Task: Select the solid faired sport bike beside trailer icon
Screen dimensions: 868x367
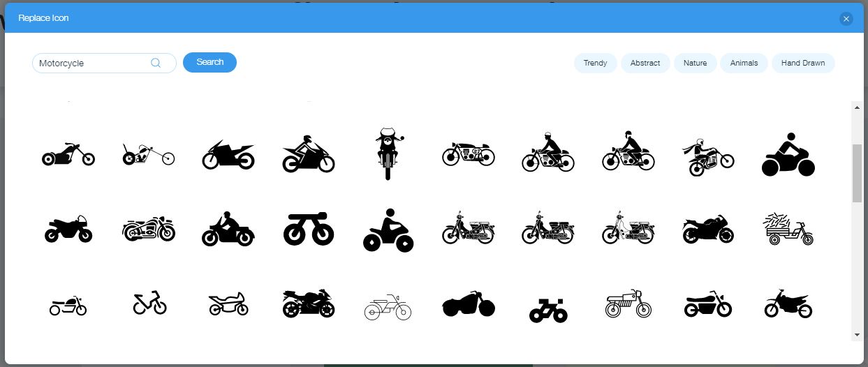Action: [x=708, y=229]
